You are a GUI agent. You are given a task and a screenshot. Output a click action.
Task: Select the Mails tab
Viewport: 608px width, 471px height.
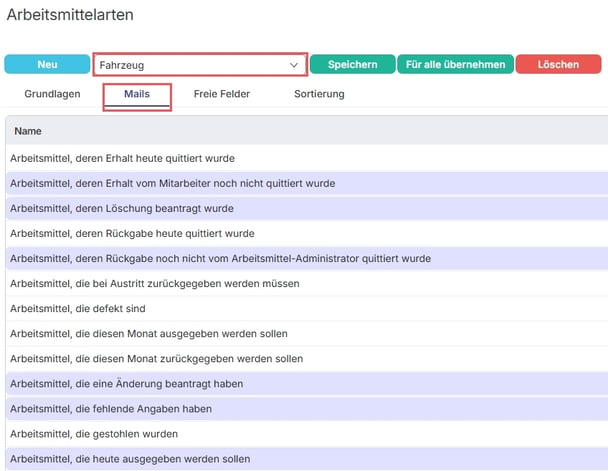click(137, 94)
